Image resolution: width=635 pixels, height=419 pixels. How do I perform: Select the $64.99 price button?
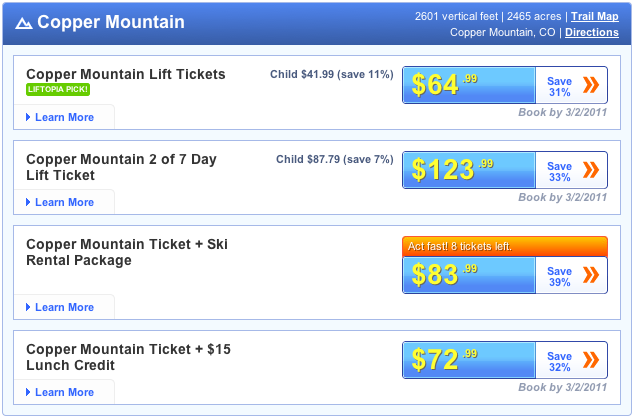469,85
